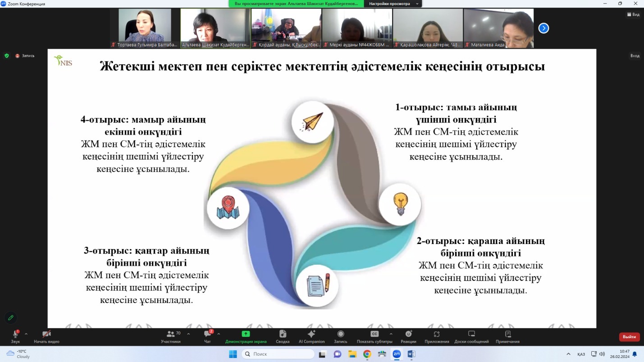The height and width of the screenshot is (362, 644).
Task: Click light bulb icon on slide
Action: 400,204
